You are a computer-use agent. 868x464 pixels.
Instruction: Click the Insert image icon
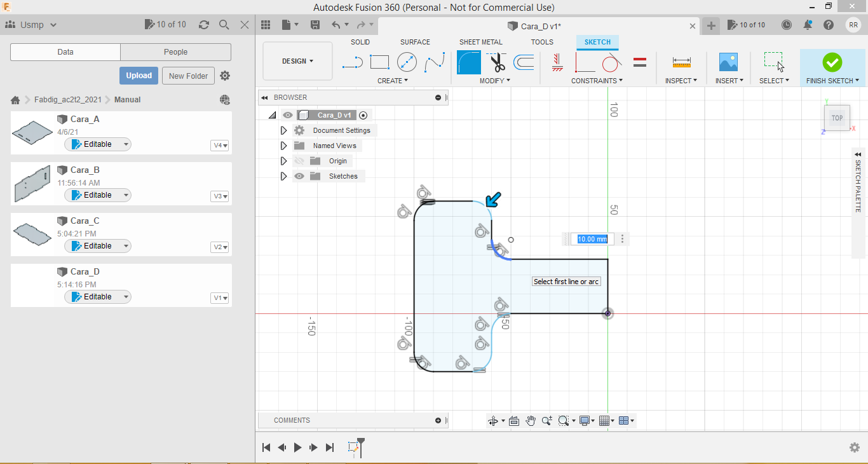pyautogui.click(x=728, y=62)
